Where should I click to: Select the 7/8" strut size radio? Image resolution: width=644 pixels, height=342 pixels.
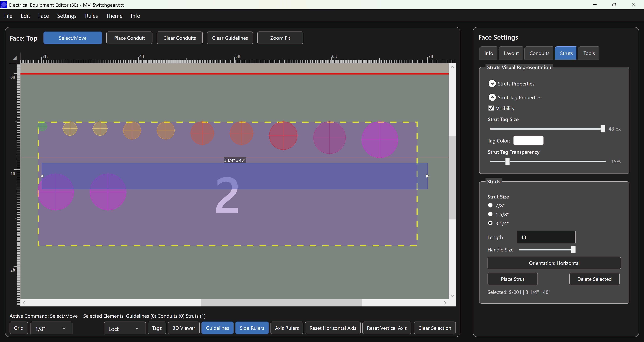pyautogui.click(x=490, y=205)
